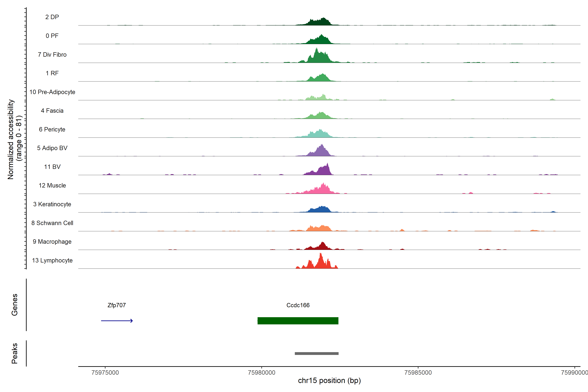Click the 9 Macrophage track label
The width and height of the screenshot is (588, 392).
pos(52,242)
